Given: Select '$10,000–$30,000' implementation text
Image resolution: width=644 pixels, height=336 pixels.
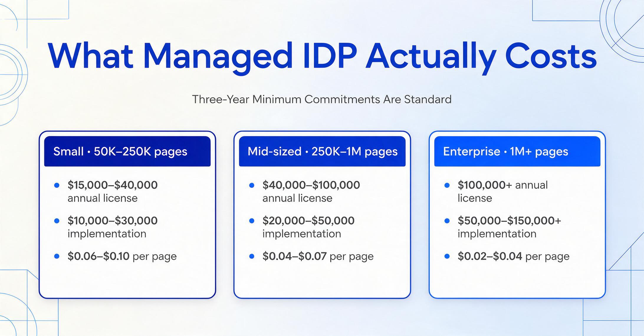Looking at the screenshot, I should pos(113,227).
